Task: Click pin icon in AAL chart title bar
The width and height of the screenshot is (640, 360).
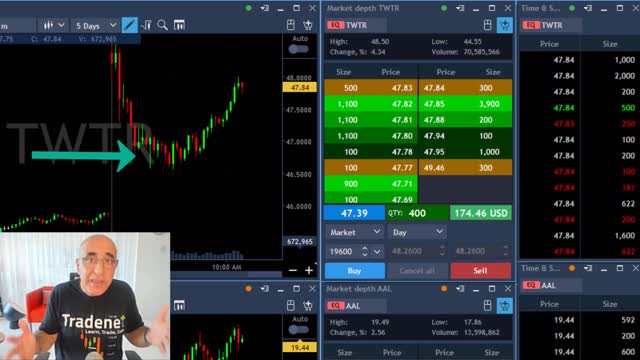Action: pyautogui.click(x=264, y=289)
